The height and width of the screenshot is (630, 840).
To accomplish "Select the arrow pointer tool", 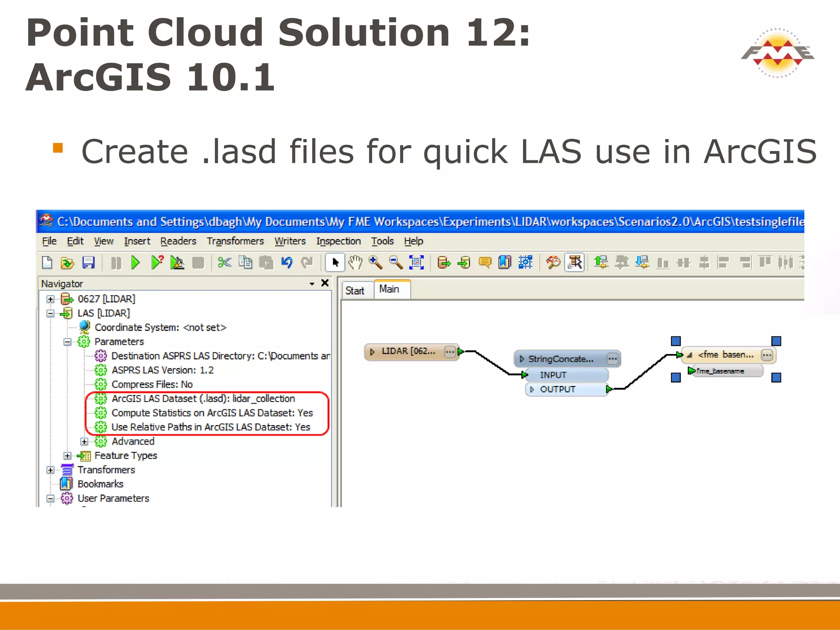I will coord(335,262).
